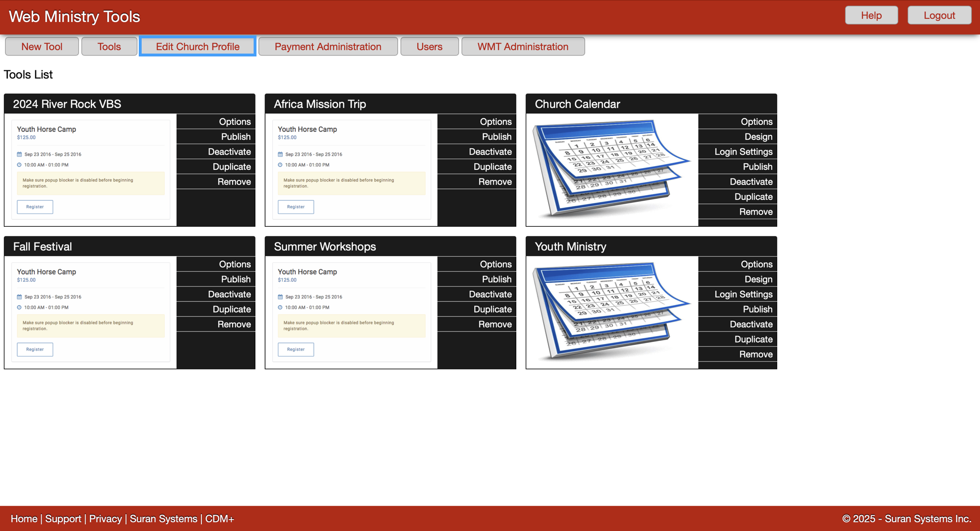Open the Payment Administration tab
The height and width of the screenshot is (531, 980).
[x=328, y=46]
